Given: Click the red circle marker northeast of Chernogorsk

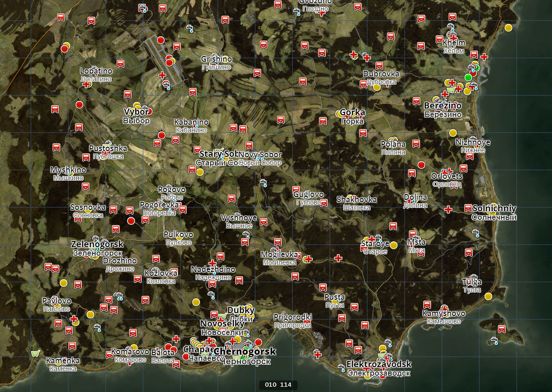Looking at the screenshot, I should tap(258, 342).
